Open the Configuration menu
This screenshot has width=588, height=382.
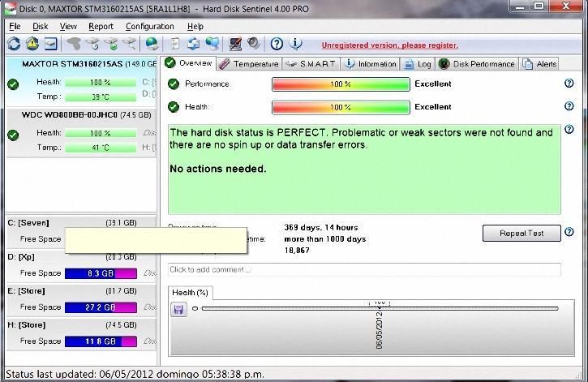149,26
